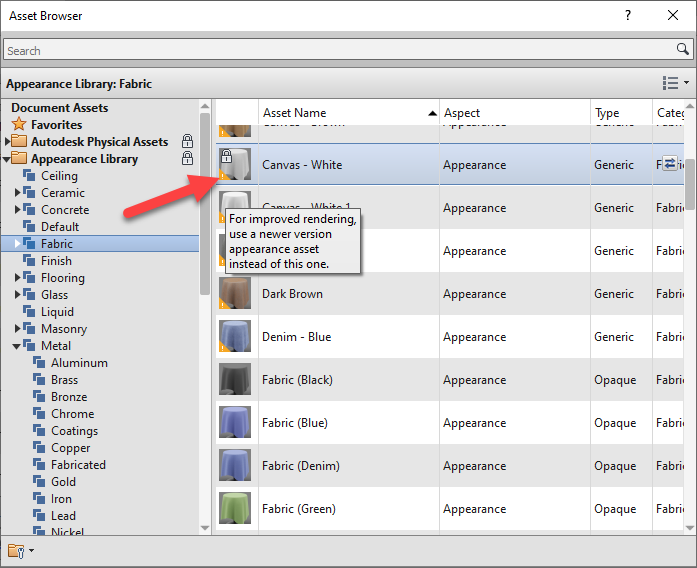This screenshot has height=568, width=697.
Task: Select the Finish category
Action: pyautogui.click(x=56, y=260)
